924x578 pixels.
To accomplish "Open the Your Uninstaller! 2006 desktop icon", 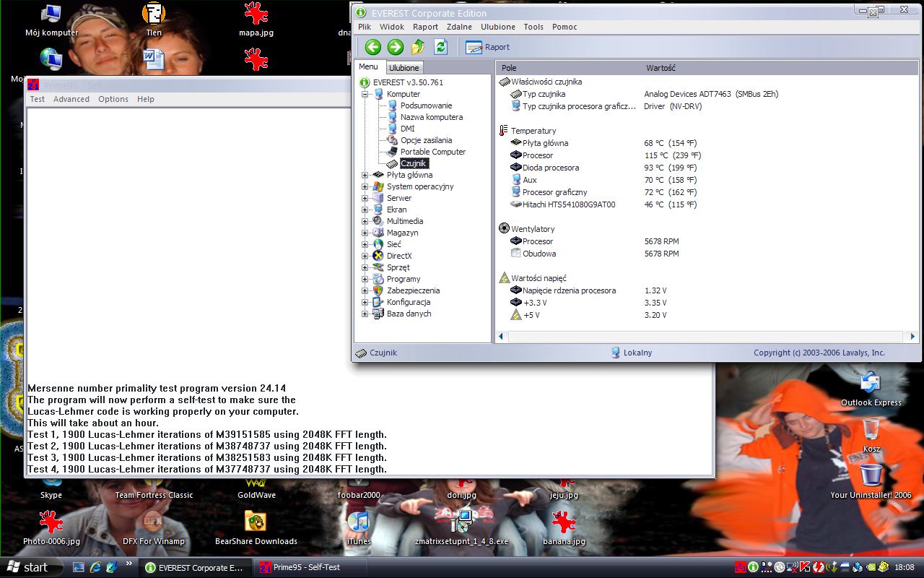I will pos(871,482).
